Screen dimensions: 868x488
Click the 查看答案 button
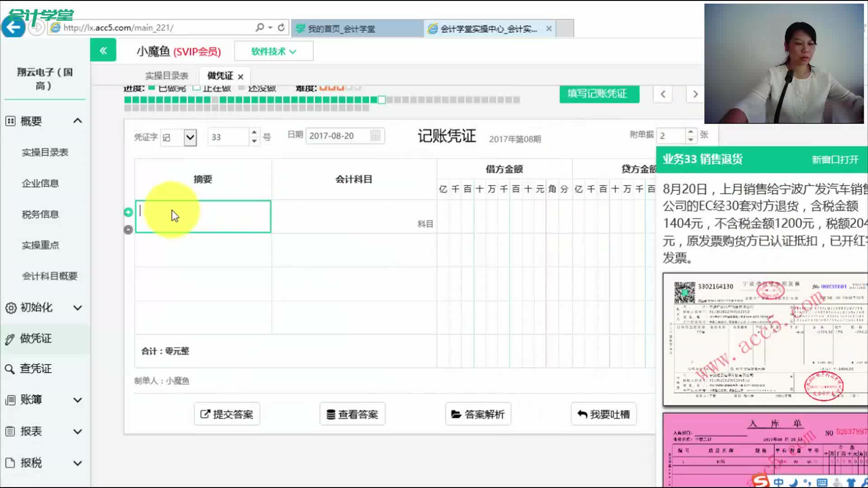coord(352,414)
